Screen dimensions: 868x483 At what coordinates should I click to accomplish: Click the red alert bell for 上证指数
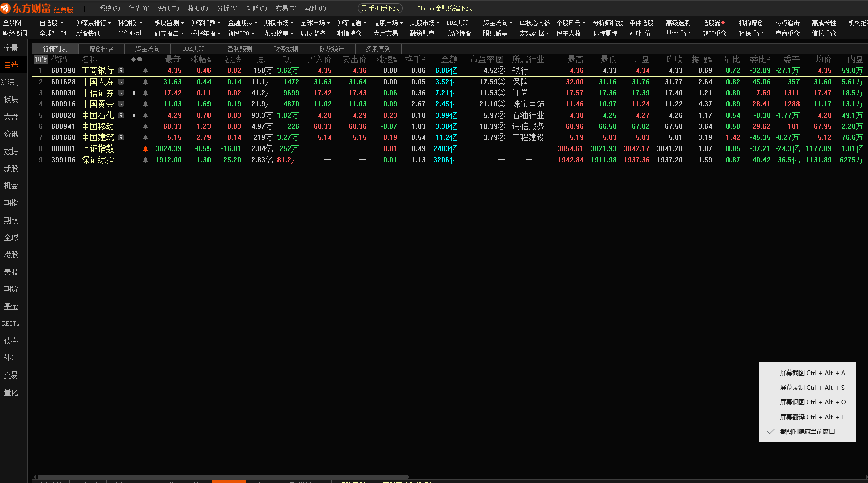(145, 149)
